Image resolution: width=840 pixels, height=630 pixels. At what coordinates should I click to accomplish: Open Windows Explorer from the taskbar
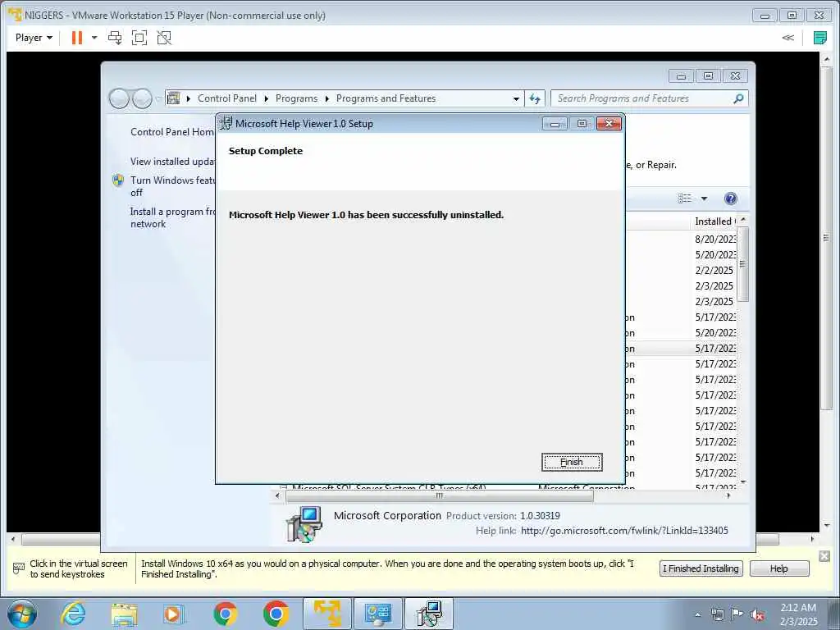pos(124,614)
